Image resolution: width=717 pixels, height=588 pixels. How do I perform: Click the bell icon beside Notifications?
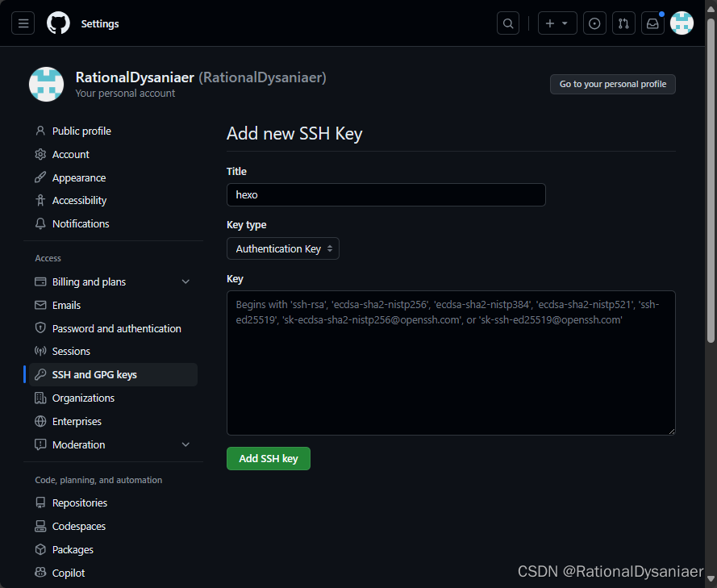[x=40, y=223]
